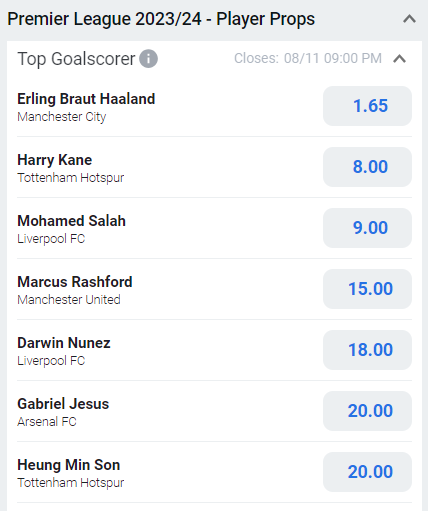Select Darwin Nunez odds 18.00
The image size is (428, 511).
click(367, 350)
